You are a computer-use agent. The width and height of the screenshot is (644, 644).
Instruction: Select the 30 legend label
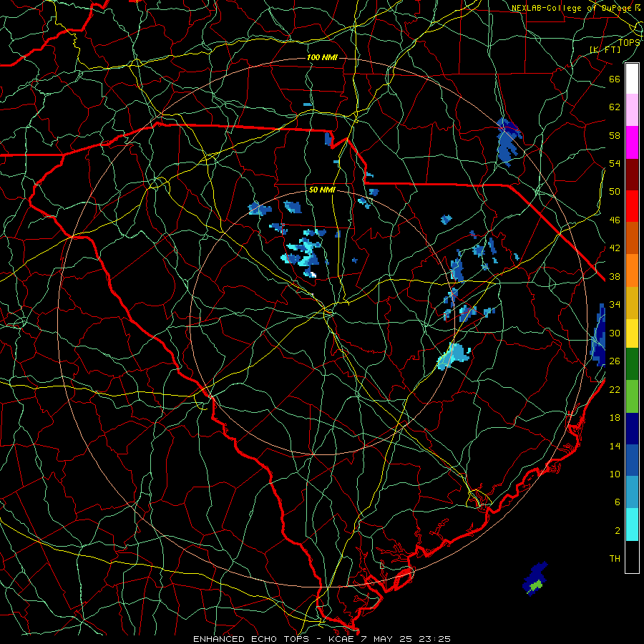pos(615,333)
